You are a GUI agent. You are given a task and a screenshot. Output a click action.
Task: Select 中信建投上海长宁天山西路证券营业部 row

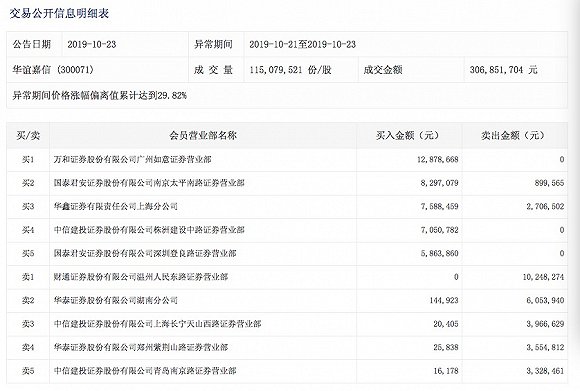287,324
